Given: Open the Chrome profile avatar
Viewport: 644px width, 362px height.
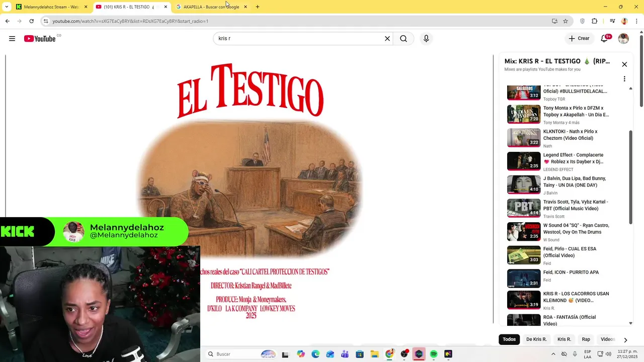Looking at the screenshot, I should click(624, 21).
